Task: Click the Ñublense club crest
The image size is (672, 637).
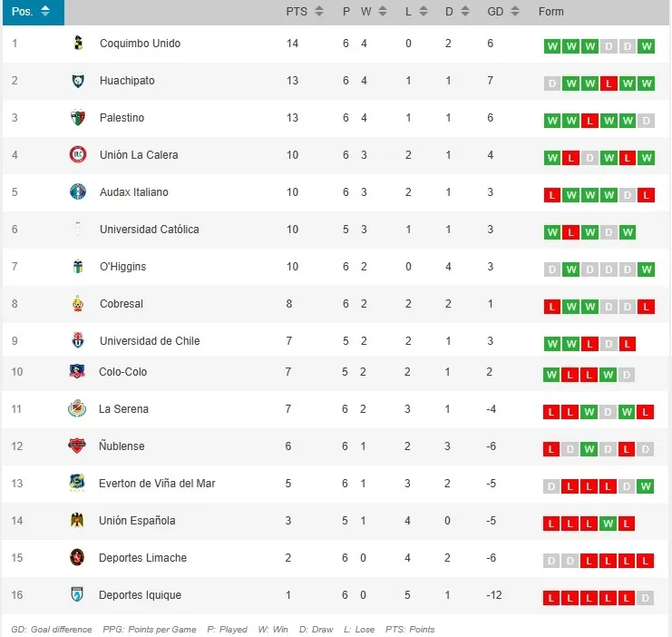Action: [77, 446]
